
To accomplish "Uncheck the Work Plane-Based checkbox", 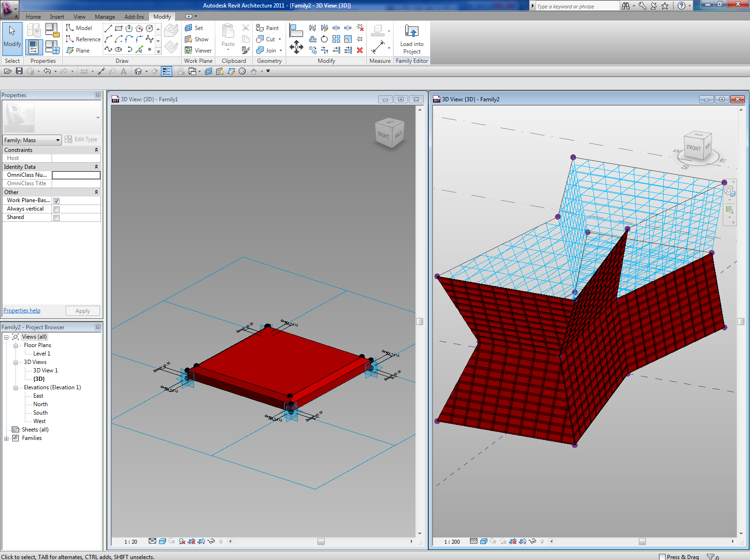I will [56, 201].
